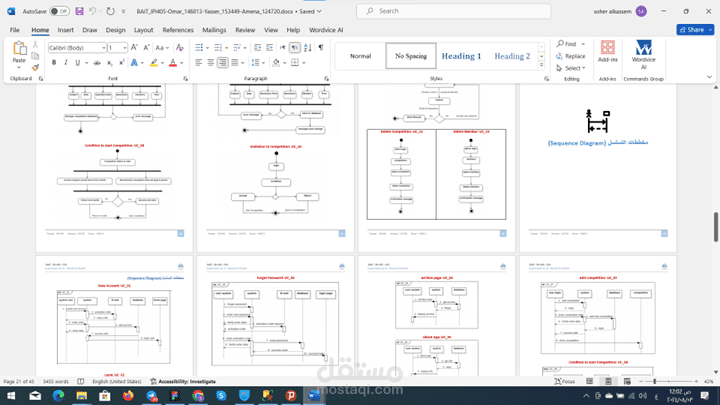Click the Cut scissors icon

pyautogui.click(x=35, y=45)
